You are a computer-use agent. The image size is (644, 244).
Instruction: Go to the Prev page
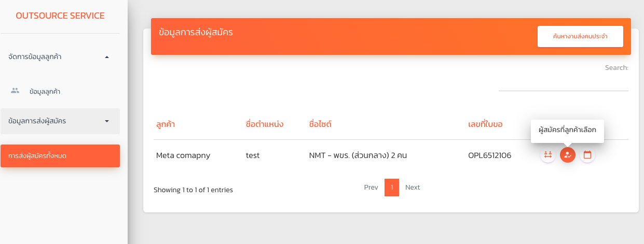(371, 188)
